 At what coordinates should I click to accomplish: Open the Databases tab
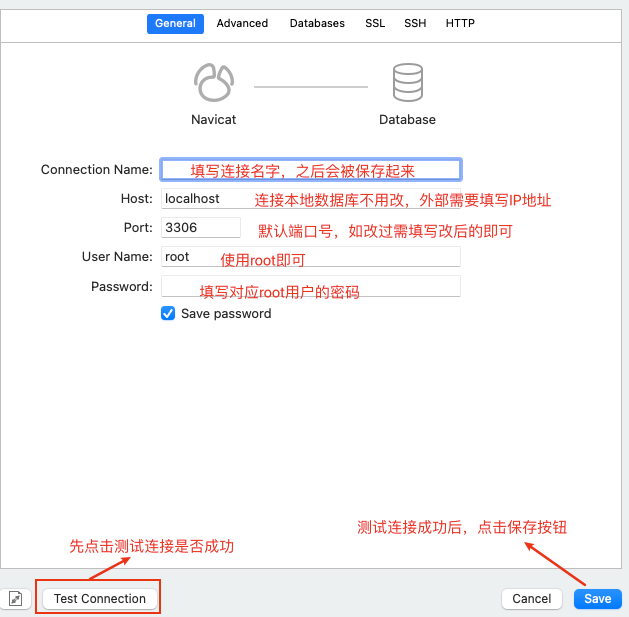click(x=317, y=23)
